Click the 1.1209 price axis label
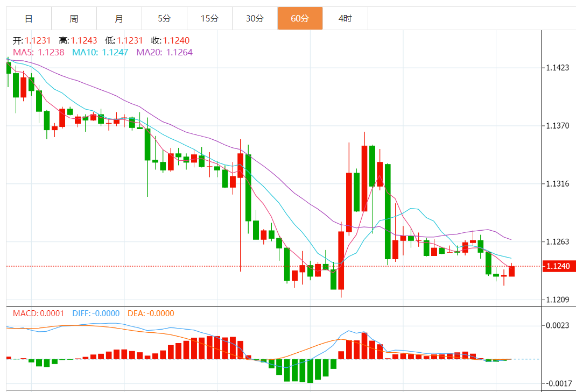Screen dimensions: 576x392 [x=557, y=300]
